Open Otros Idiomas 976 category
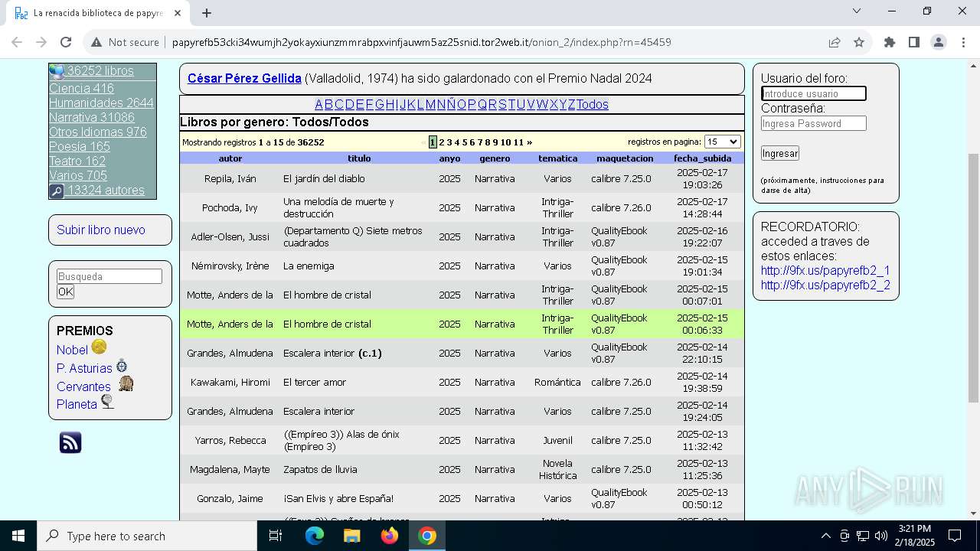 coord(98,132)
